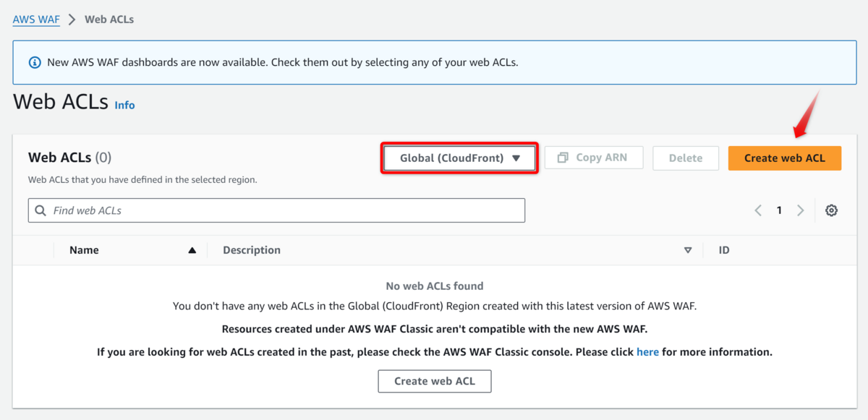Open the Info link beside Web ACLs heading
This screenshot has width=868, height=420.
pyautogui.click(x=124, y=105)
